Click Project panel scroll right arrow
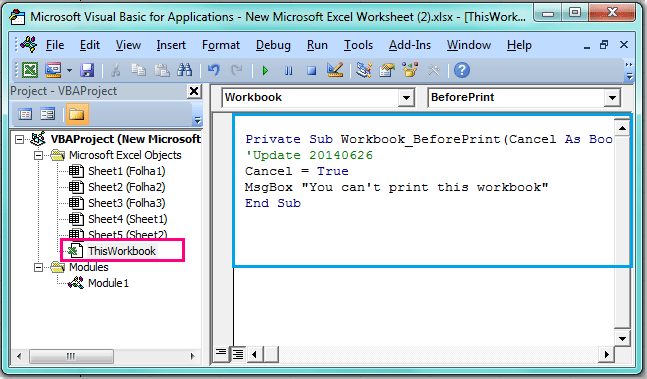Viewport: 647px width, 379px height. (192, 356)
